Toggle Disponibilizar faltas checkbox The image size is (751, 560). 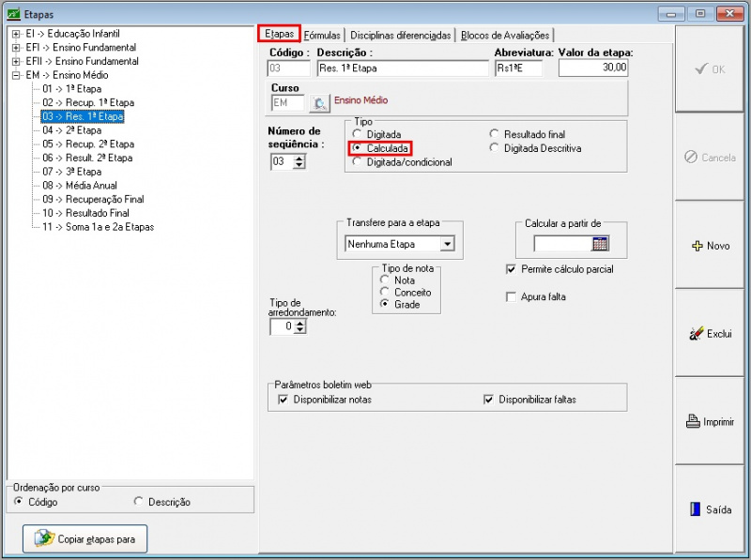488,400
